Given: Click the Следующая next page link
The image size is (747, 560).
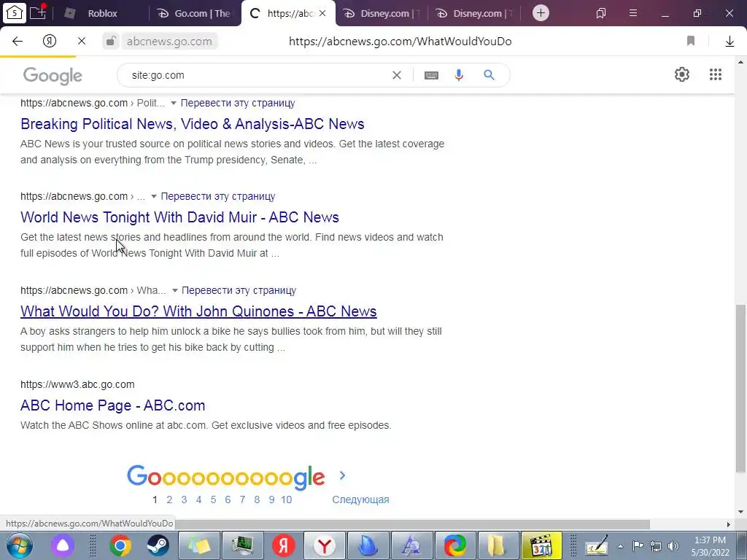Looking at the screenshot, I should point(360,499).
